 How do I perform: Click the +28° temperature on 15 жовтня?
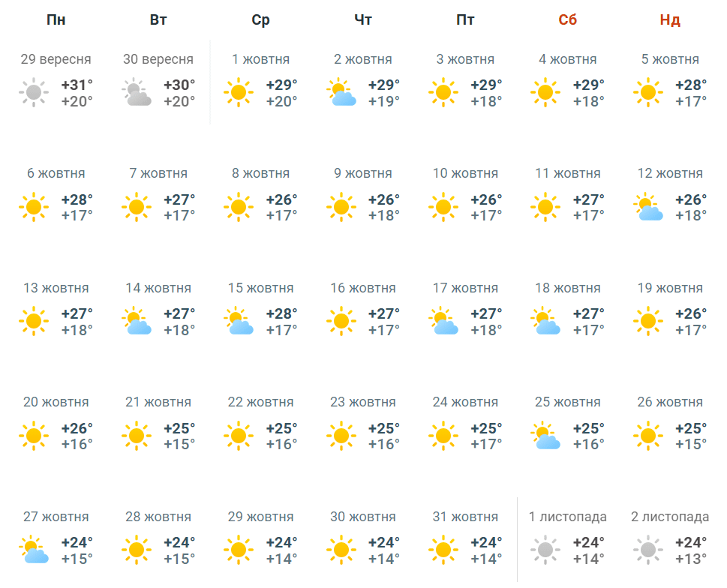(x=282, y=313)
